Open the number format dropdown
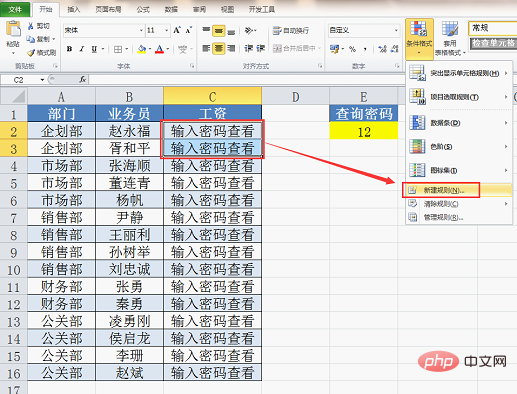The width and height of the screenshot is (517, 394). click(396, 30)
